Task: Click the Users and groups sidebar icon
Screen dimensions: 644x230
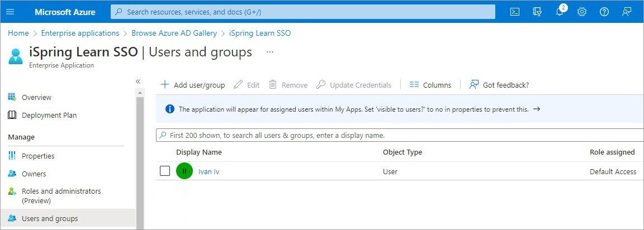Action: pos(12,218)
